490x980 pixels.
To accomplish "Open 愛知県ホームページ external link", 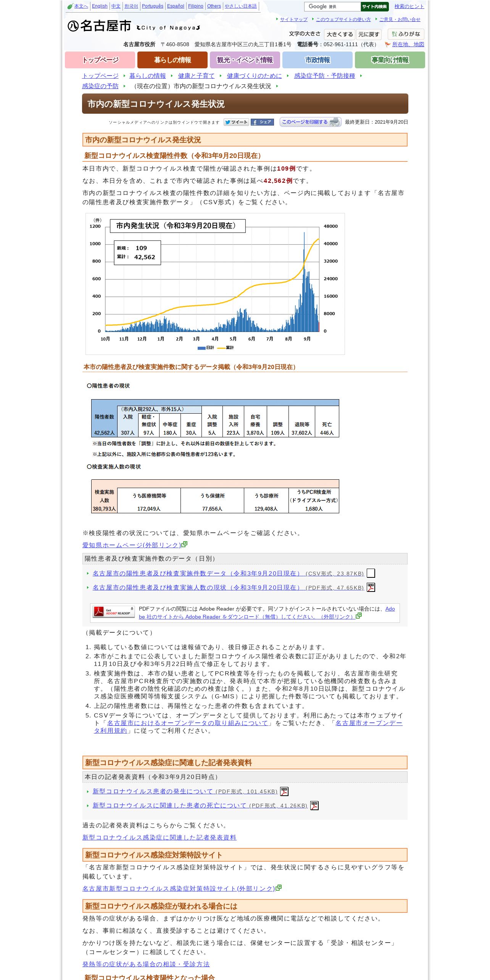I will [132, 545].
